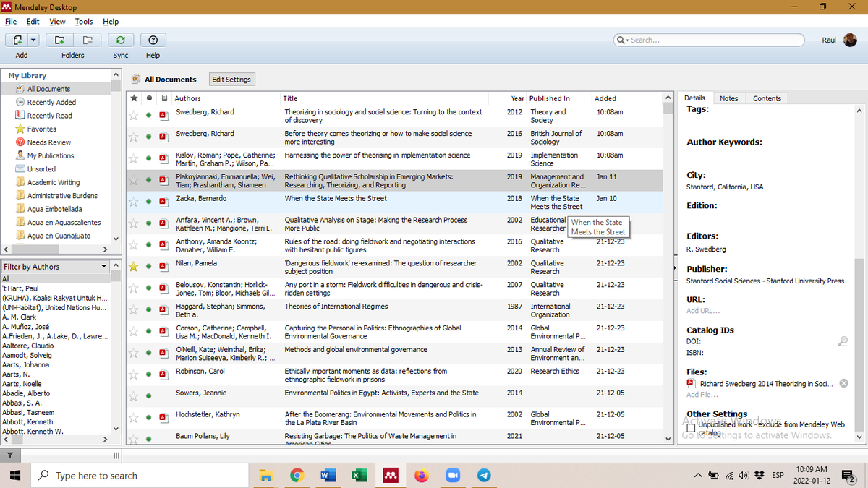Sync the library with the Sync icon
This screenshot has height=488, width=868.
coord(121,40)
